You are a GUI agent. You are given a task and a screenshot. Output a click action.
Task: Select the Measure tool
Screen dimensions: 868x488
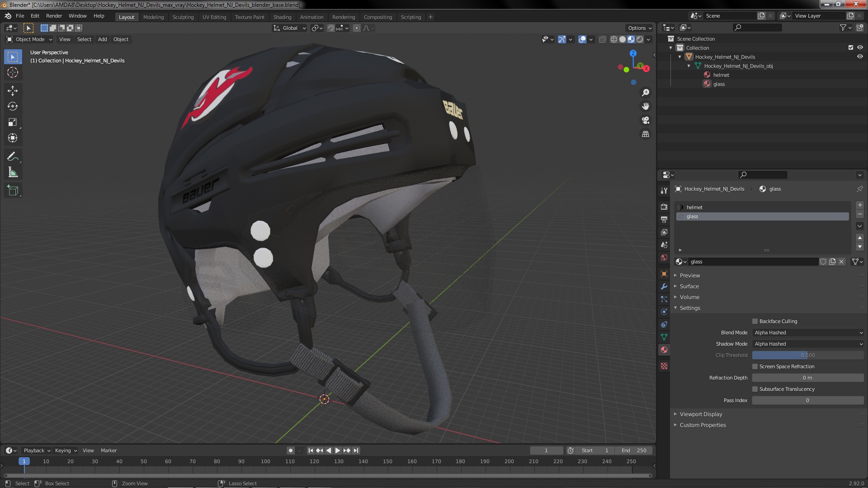(13, 173)
